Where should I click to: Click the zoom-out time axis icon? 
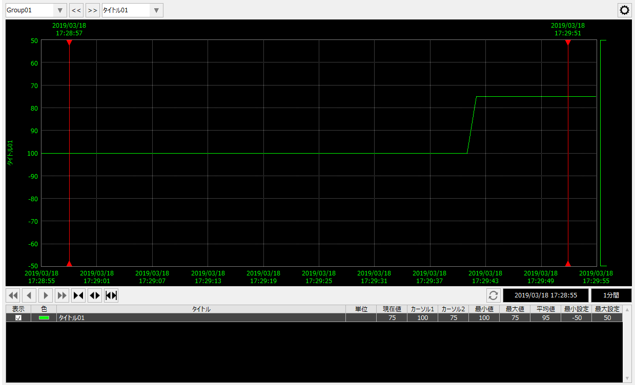pos(94,296)
